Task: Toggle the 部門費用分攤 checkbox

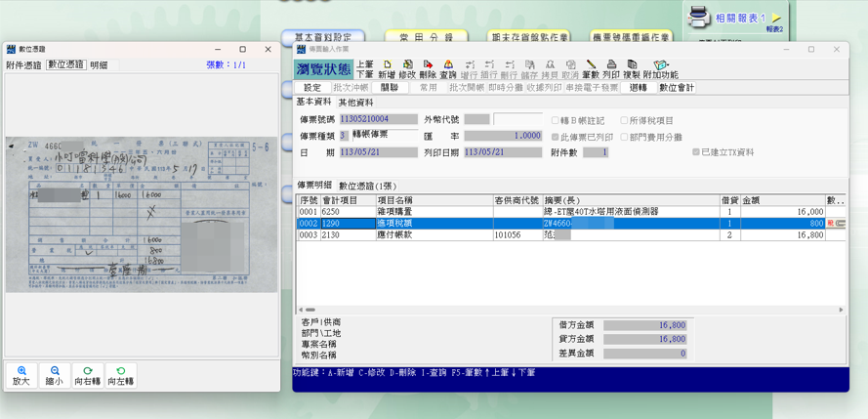Action: point(624,137)
